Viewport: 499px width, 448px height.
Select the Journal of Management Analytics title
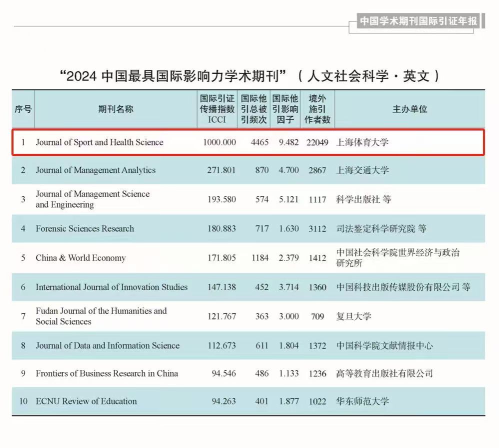pyautogui.click(x=95, y=170)
